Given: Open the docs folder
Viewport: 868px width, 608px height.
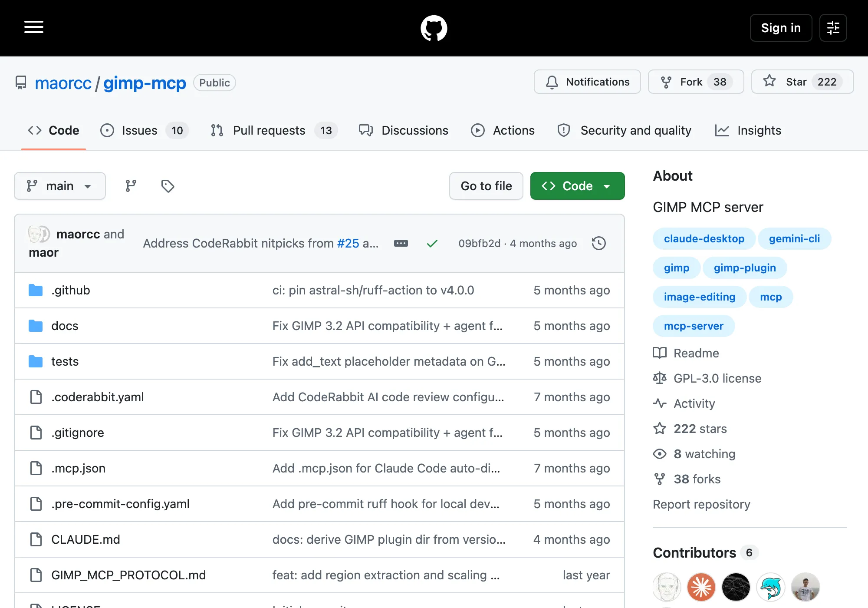Looking at the screenshot, I should coord(65,326).
